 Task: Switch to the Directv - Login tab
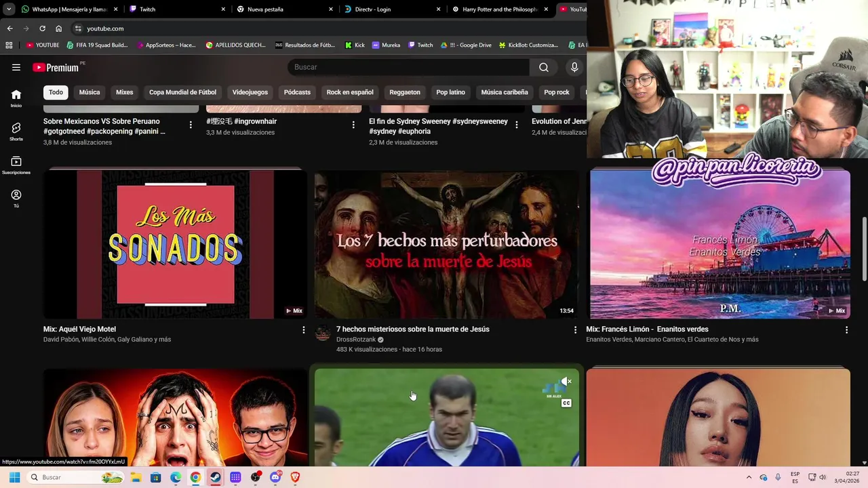pos(392,9)
